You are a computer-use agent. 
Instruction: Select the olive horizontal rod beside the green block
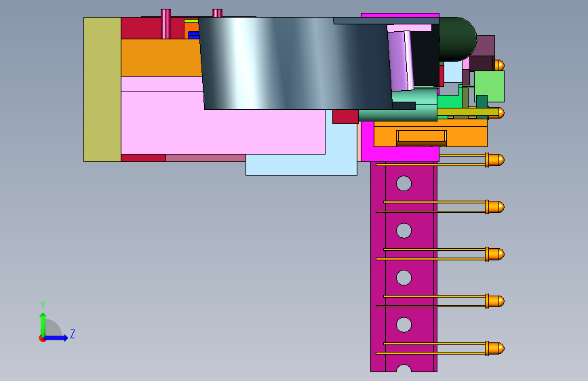coord(468,112)
